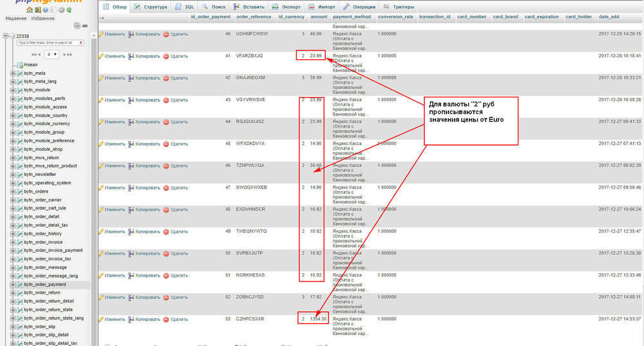
Task: Open bytn_operating_system table in tree
Action: click(x=47, y=183)
